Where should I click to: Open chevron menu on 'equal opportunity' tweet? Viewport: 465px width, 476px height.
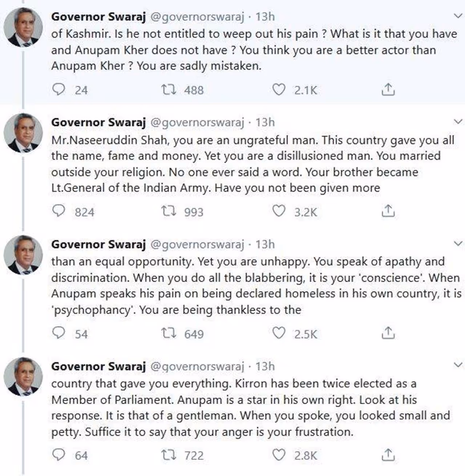(458, 243)
